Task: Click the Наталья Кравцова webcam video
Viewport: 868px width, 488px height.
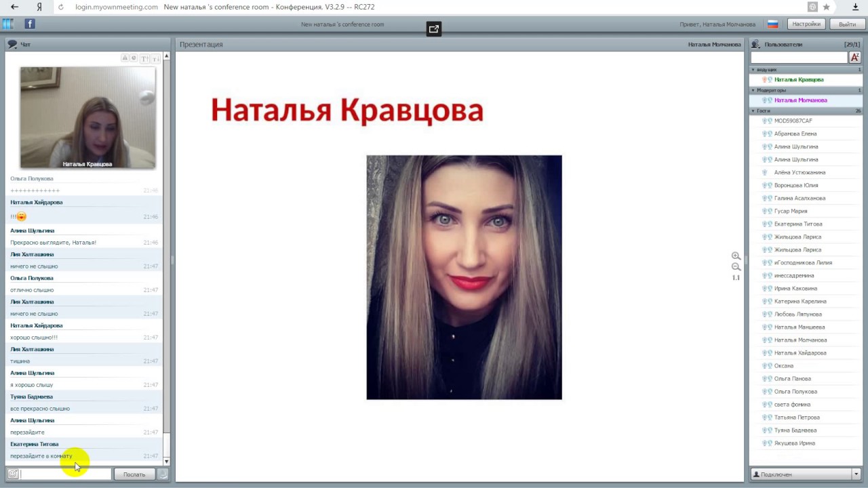Action: point(87,117)
